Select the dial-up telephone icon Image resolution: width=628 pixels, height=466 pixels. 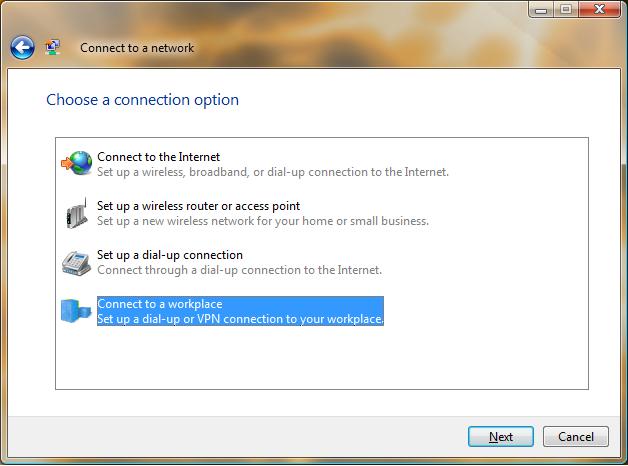click(x=76, y=263)
